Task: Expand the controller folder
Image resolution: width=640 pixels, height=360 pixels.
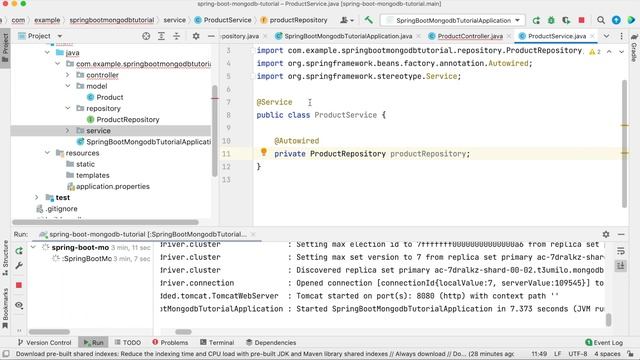Action: pos(68,75)
